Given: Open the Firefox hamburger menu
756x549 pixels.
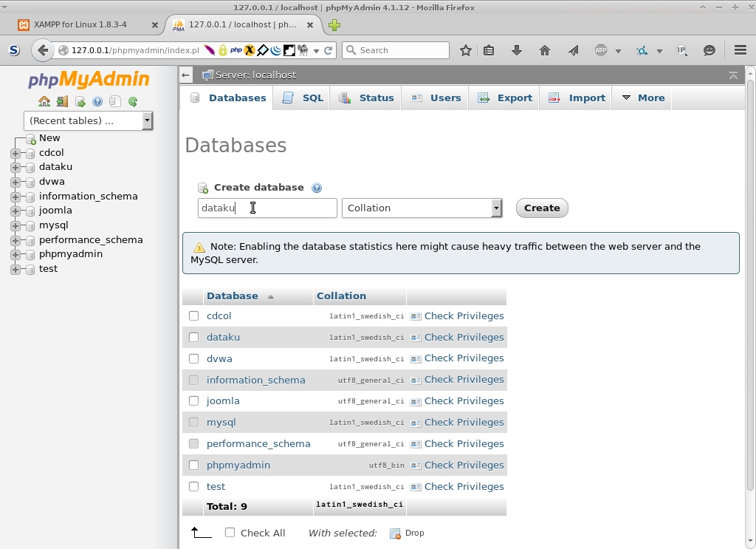Looking at the screenshot, I should (x=740, y=50).
